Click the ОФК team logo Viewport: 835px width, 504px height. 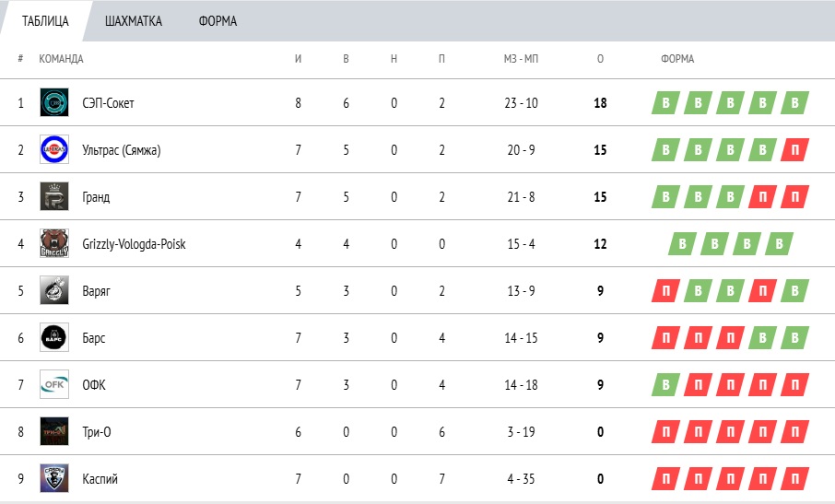pos(54,384)
